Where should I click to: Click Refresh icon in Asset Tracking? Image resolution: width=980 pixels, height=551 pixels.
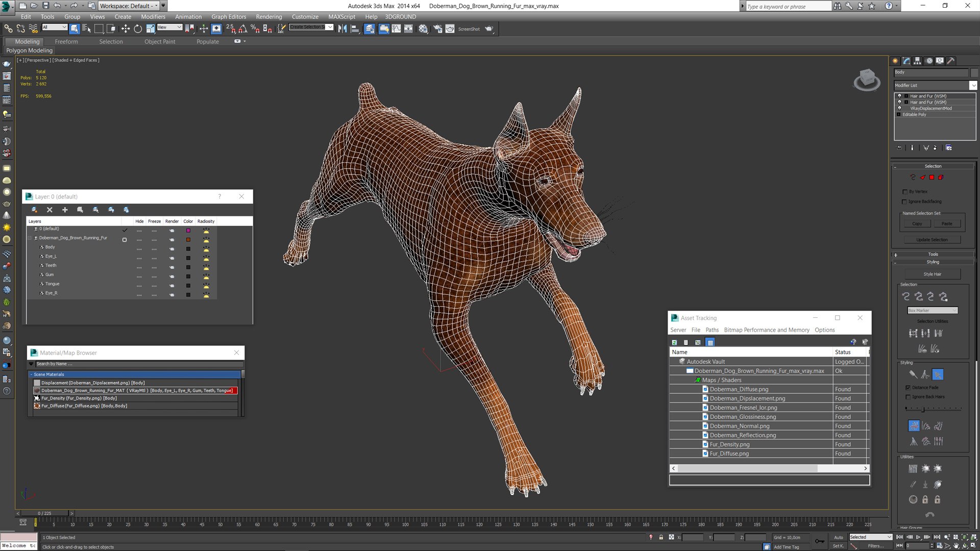[x=674, y=342]
